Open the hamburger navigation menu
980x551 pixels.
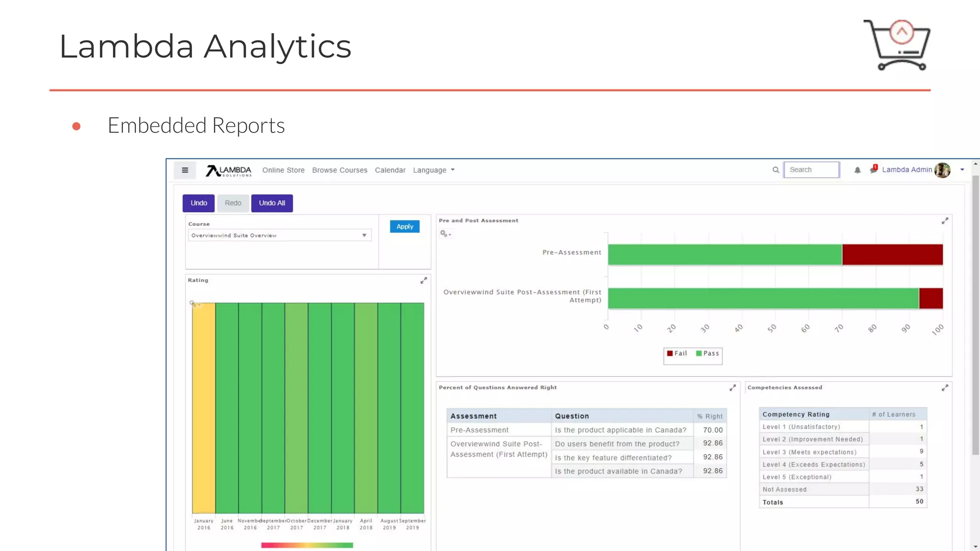tap(185, 170)
